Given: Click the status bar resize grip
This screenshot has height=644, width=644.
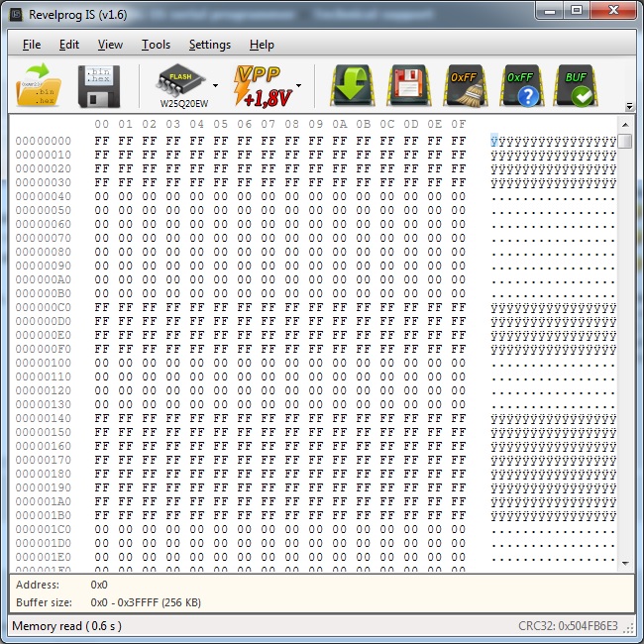Looking at the screenshot, I should click(629, 628).
